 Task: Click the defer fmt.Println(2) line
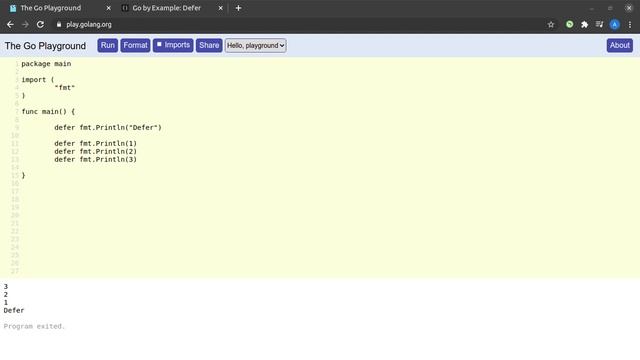pyautogui.click(x=96, y=151)
